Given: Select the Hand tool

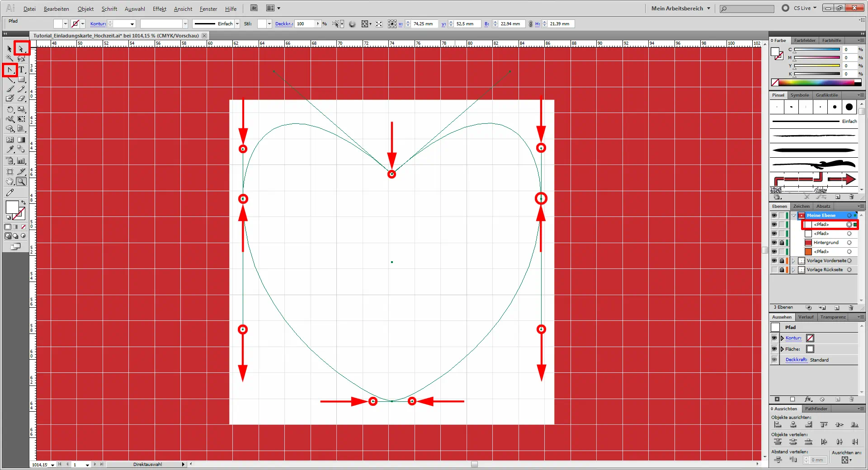Looking at the screenshot, I should [9, 182].
